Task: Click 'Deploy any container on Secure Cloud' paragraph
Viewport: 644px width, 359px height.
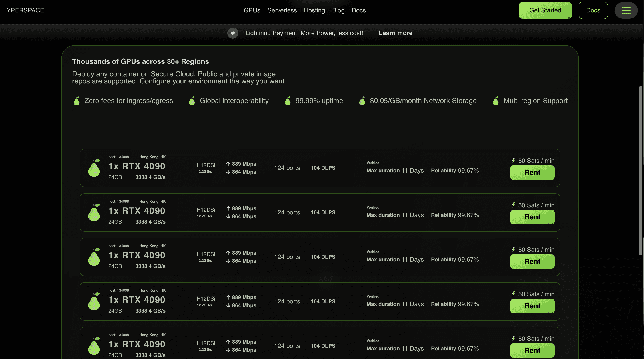Action: click(x=179, y=78)
